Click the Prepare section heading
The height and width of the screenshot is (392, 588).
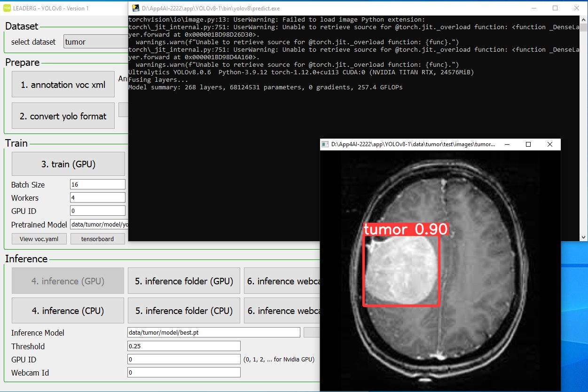tap(23, 63)
